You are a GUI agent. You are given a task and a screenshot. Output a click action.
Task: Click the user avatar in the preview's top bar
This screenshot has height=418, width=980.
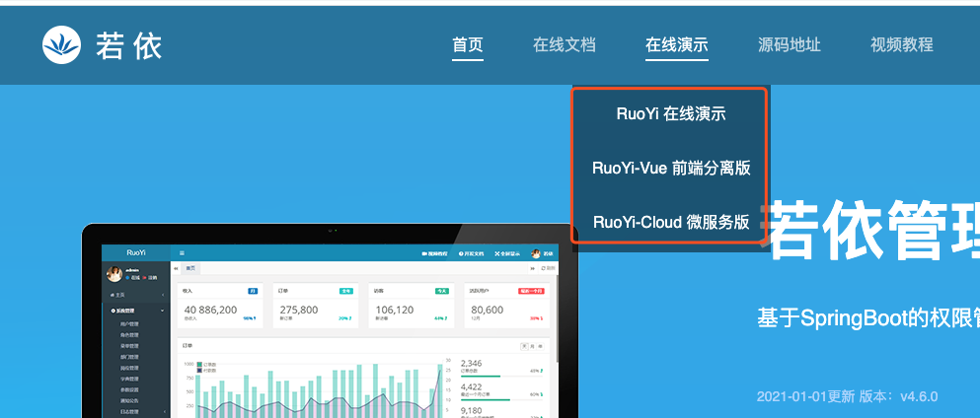(536, 253)
